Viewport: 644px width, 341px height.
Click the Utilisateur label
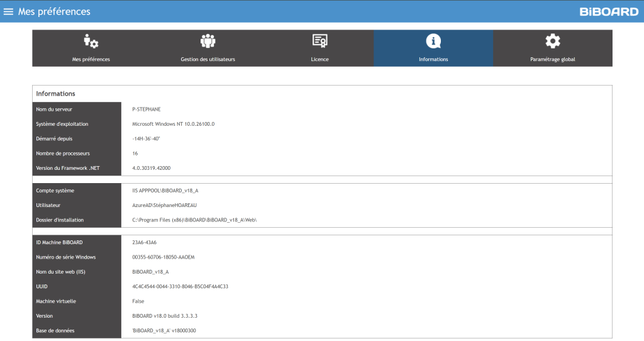[x=48, y=206]
